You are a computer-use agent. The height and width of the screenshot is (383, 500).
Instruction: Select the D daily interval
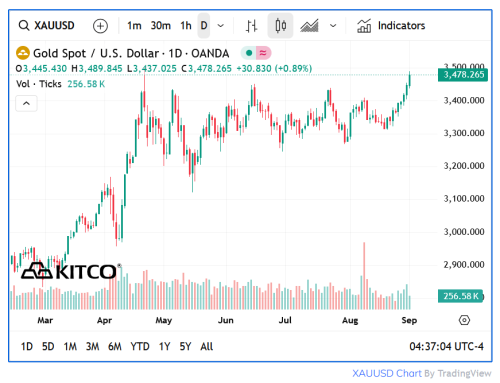click(x=204, y=26)
